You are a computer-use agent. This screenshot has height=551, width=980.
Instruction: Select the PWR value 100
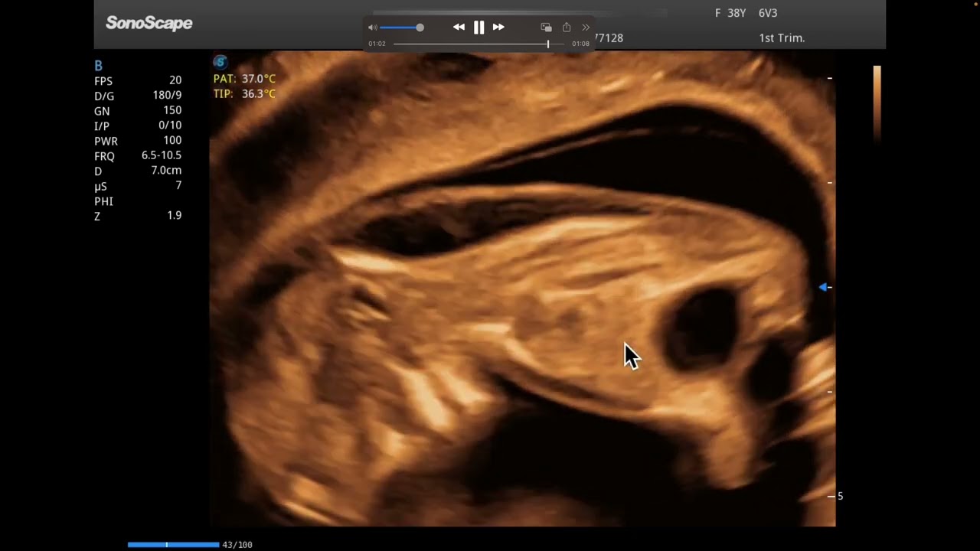tap(172, 141)
